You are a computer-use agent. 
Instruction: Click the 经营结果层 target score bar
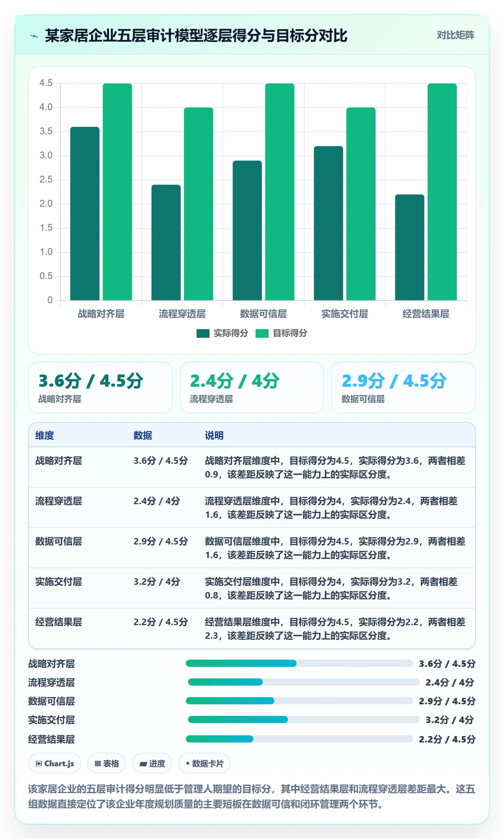tap(442, 192)
